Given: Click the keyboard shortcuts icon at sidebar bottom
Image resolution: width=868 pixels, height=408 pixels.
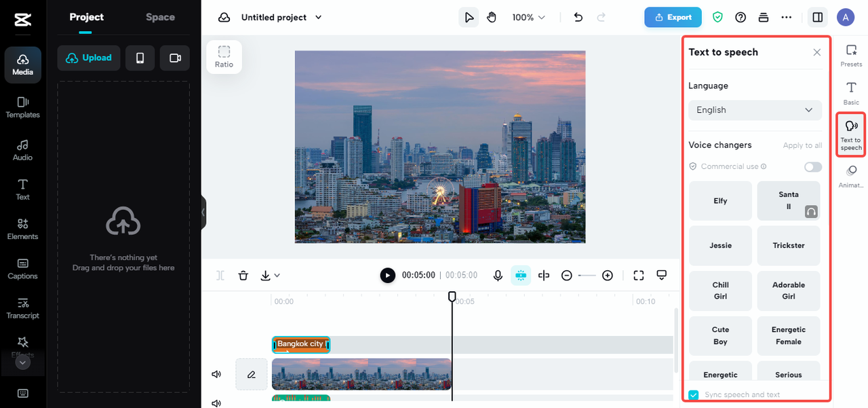Looking at the screenshot, I should [x=22, y=393].
